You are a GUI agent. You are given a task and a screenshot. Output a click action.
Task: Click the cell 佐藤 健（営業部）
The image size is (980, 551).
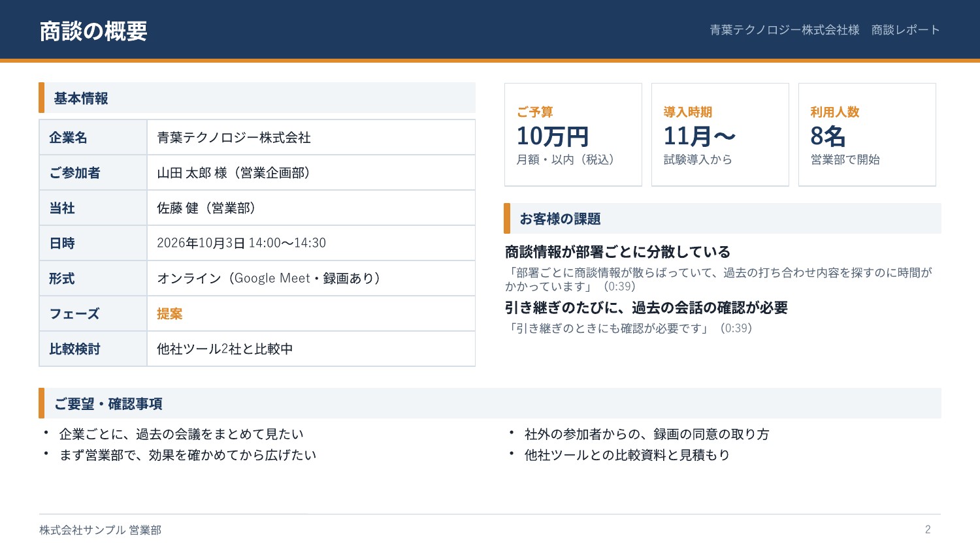[x=311, y=208]
